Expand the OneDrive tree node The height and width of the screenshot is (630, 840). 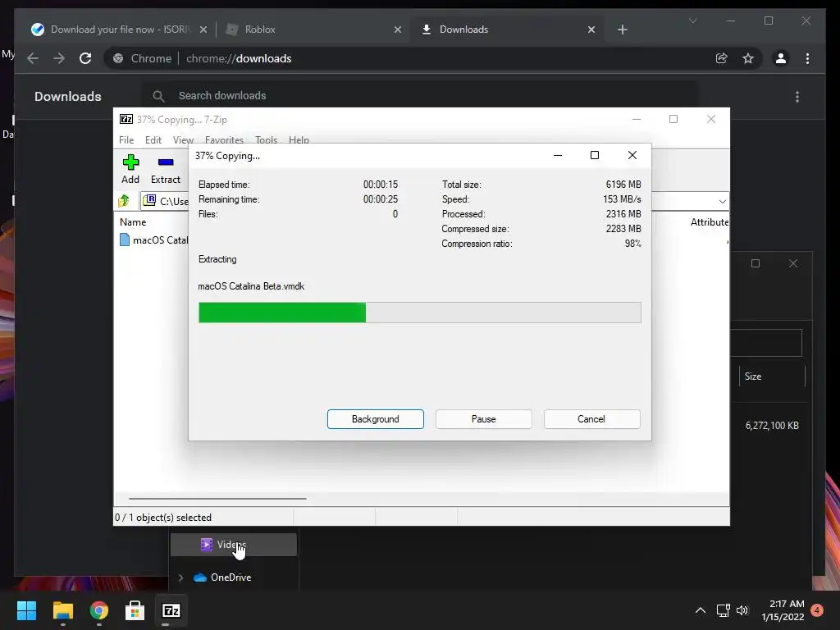(180, 577)
